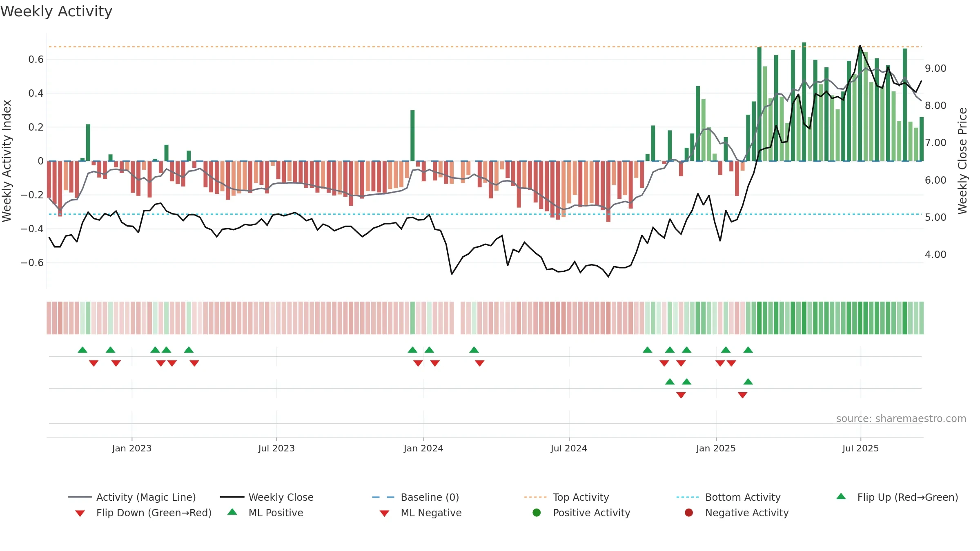Click the Weekly Close Price axis title
This screenshot has width=980, height=551.
click(x=963, y=161)
